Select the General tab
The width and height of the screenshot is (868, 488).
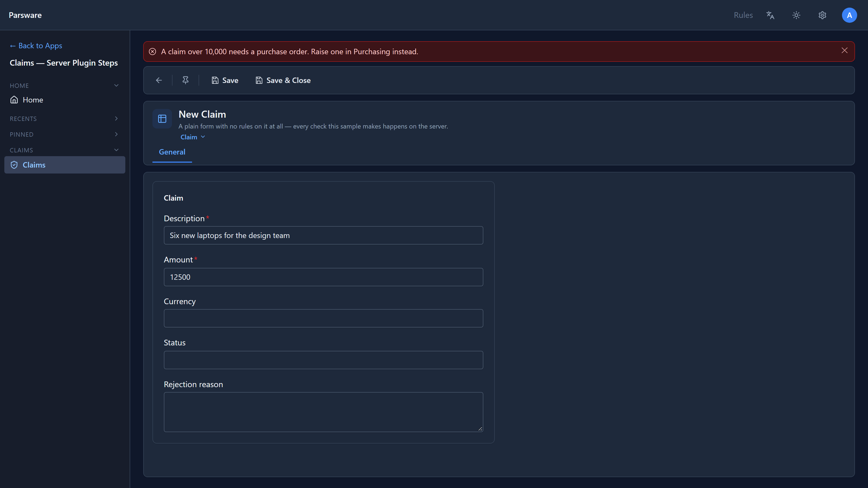[x=172, y=152]
